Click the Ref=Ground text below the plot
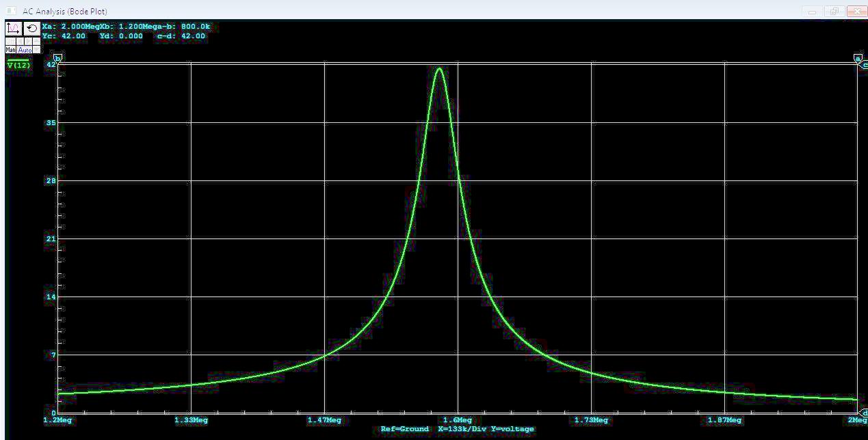 (x=405, y=429)
